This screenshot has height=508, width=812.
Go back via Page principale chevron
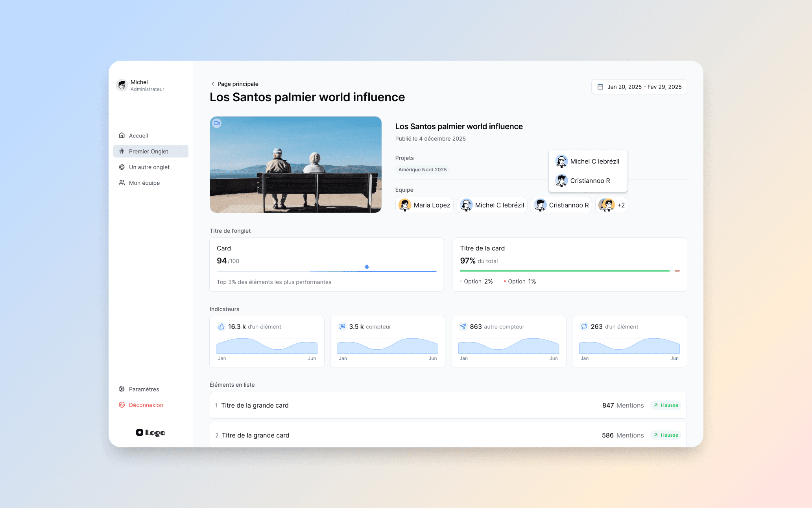(213, 84)
